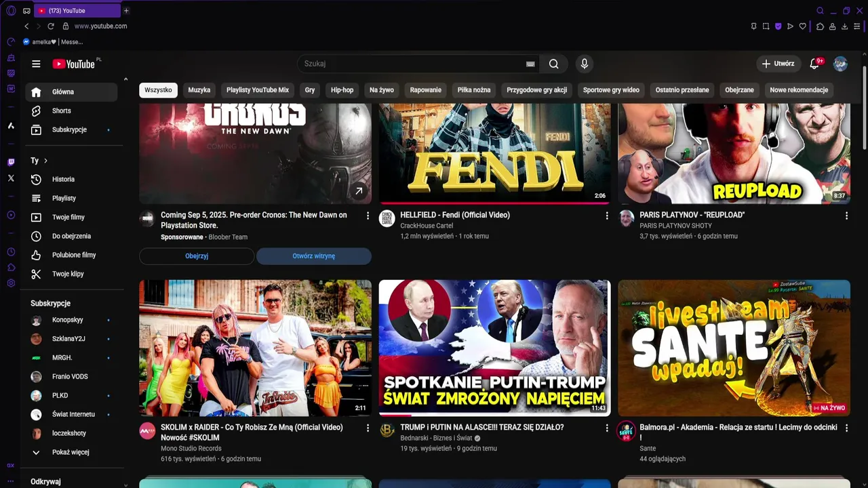The image size is (868, 488).
Task: Open Opera sidebar settings gear
Action: click(11, 283)
